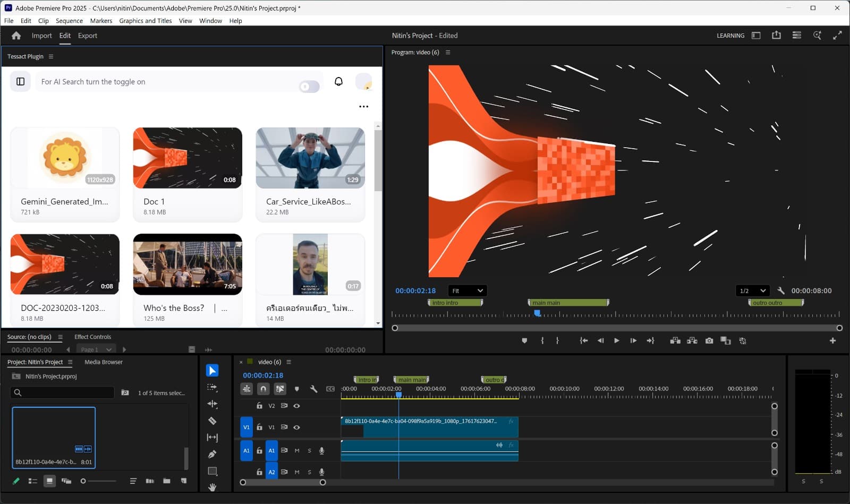Mute the A1 audio track
Viewport: 850px width, 504px height.
point(297,450)
